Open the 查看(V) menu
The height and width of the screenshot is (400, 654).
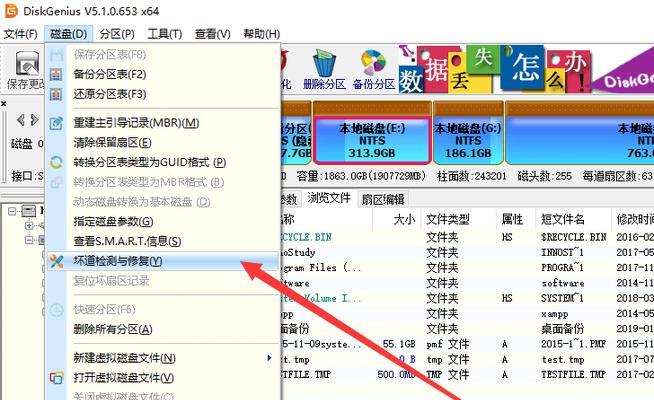[213, 34]
